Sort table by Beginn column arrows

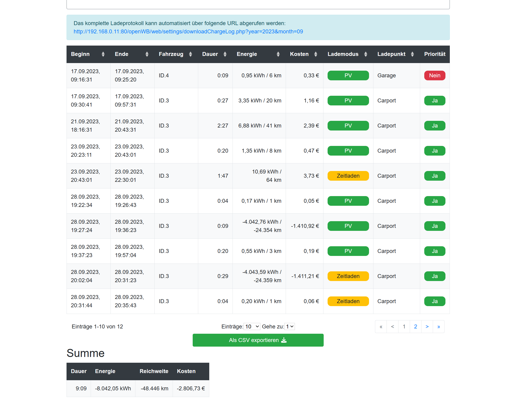click(x=103, y=54)
